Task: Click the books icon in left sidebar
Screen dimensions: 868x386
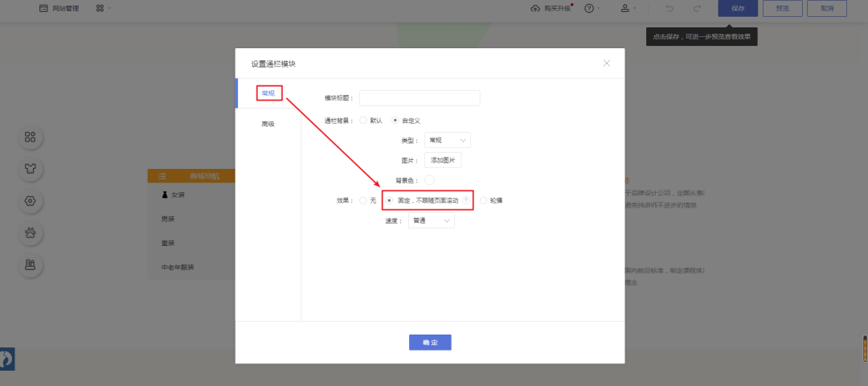Action: [31, 265]
